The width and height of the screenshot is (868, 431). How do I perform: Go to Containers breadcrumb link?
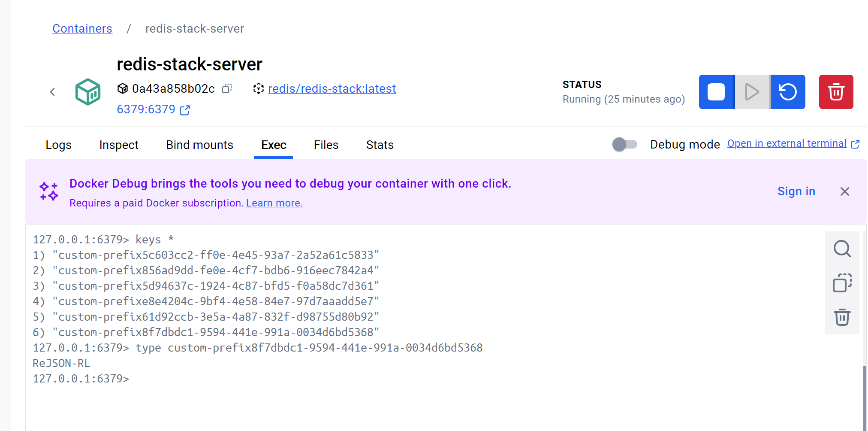point(82,28)
